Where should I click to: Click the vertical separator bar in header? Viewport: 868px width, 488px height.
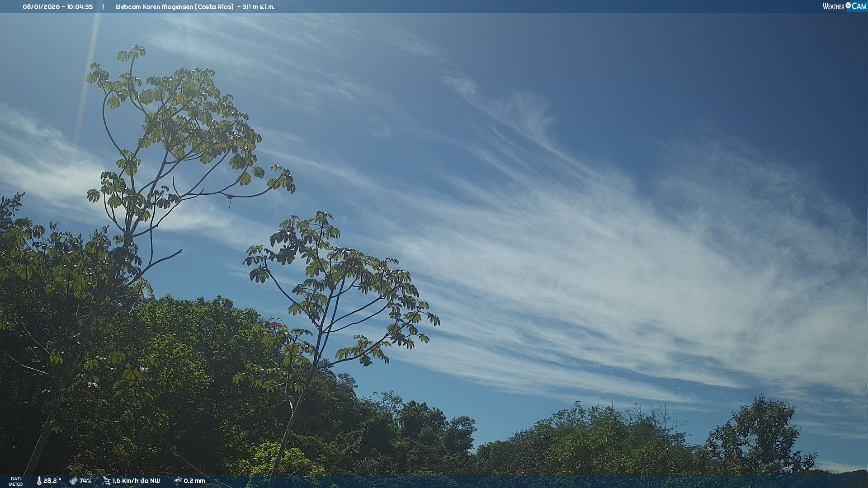point(103,7)
